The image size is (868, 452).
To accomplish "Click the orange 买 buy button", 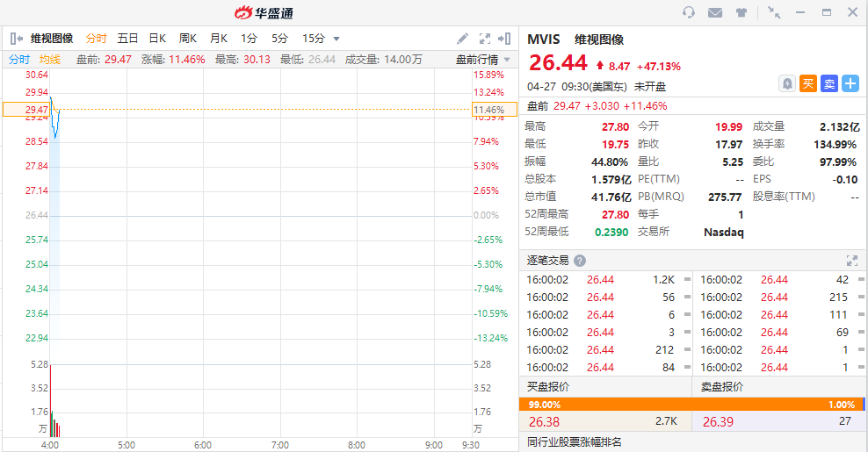I will tap(808, 83).
